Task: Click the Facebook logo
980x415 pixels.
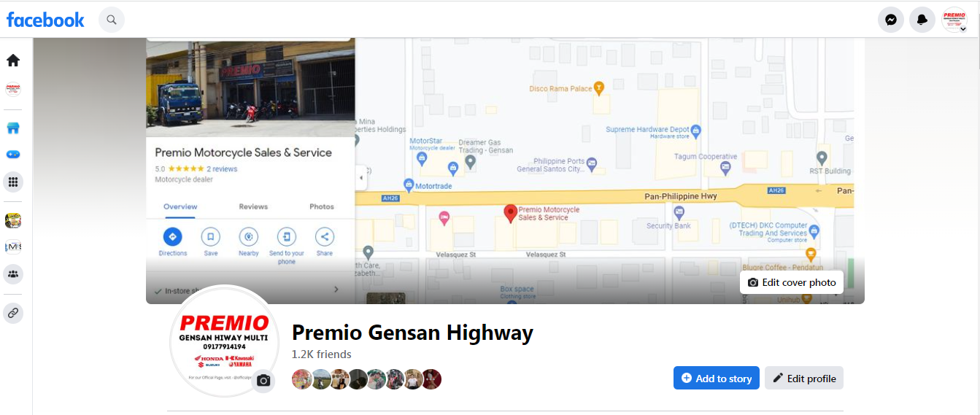Action: [x=45, y=20]
